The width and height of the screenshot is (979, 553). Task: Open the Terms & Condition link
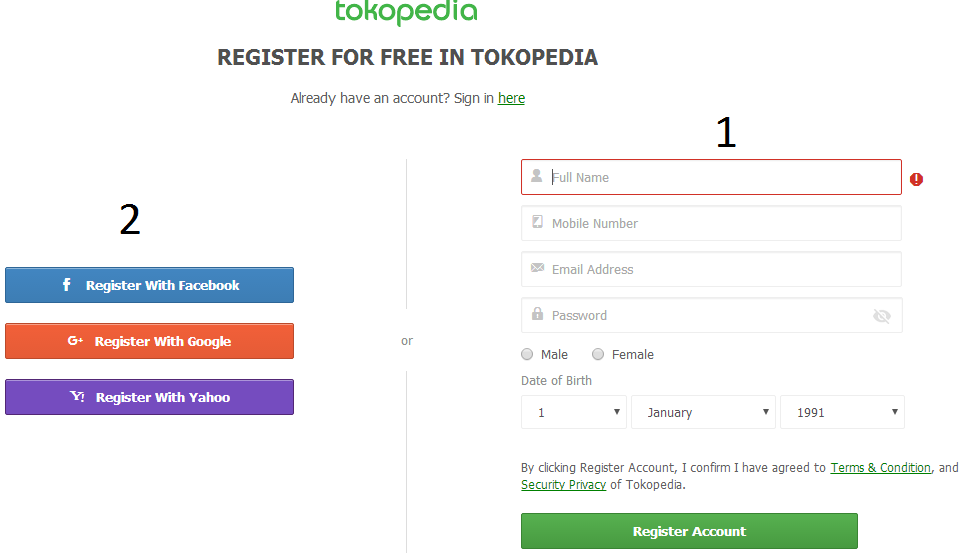880,468
